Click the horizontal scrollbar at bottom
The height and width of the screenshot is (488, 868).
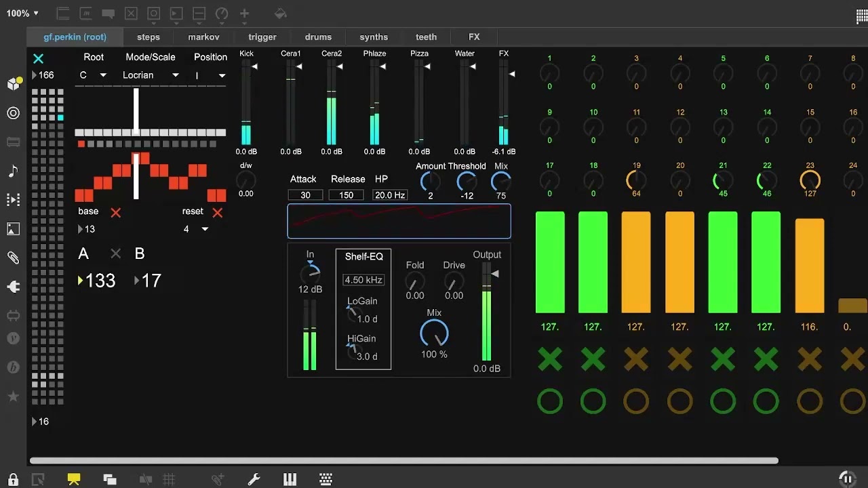click(403, 460)
